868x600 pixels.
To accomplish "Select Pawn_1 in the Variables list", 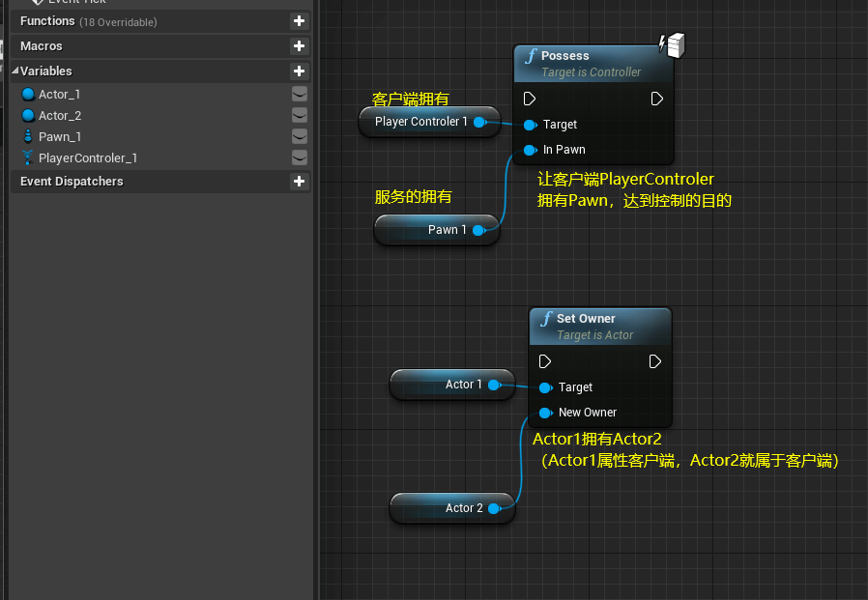I will tap(60, 137).
